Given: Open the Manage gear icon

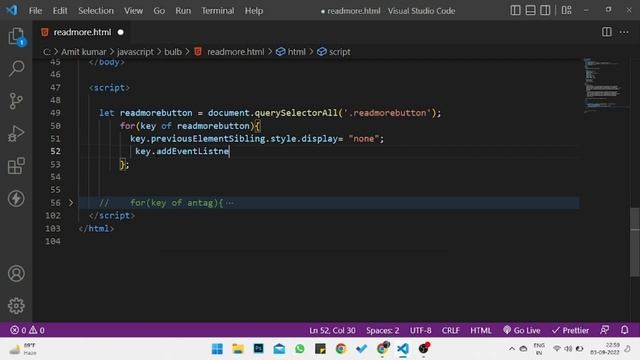Looking at the screenshot, I should tap(16, 306).
